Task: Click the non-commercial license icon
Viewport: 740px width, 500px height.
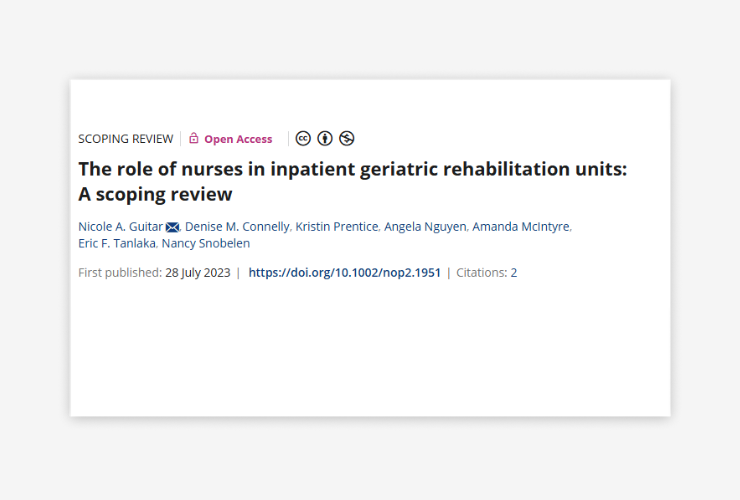Action: [x=347, y=139]
